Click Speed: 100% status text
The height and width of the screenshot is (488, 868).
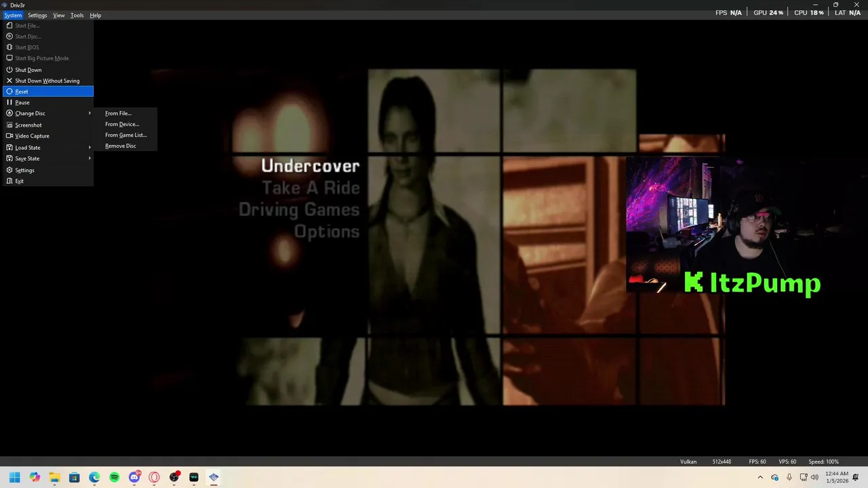tap(823, 462)
